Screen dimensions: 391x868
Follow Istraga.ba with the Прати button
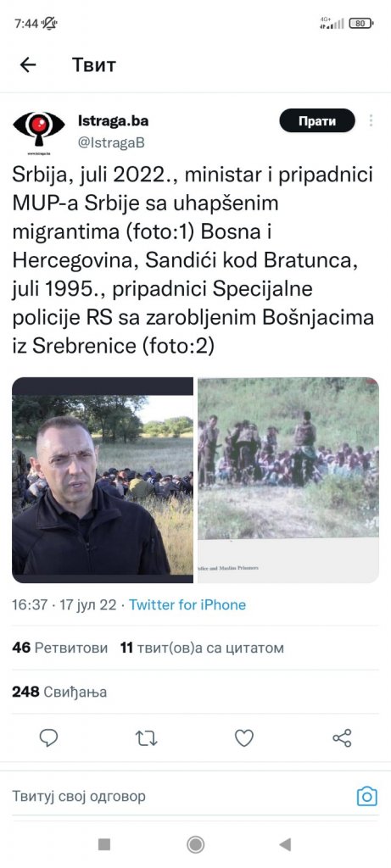[317, 120]
